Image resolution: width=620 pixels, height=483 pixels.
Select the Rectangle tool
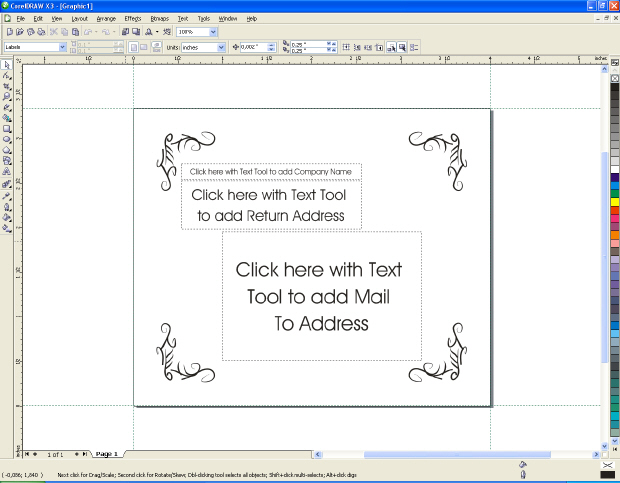click(x=6, y=129)
